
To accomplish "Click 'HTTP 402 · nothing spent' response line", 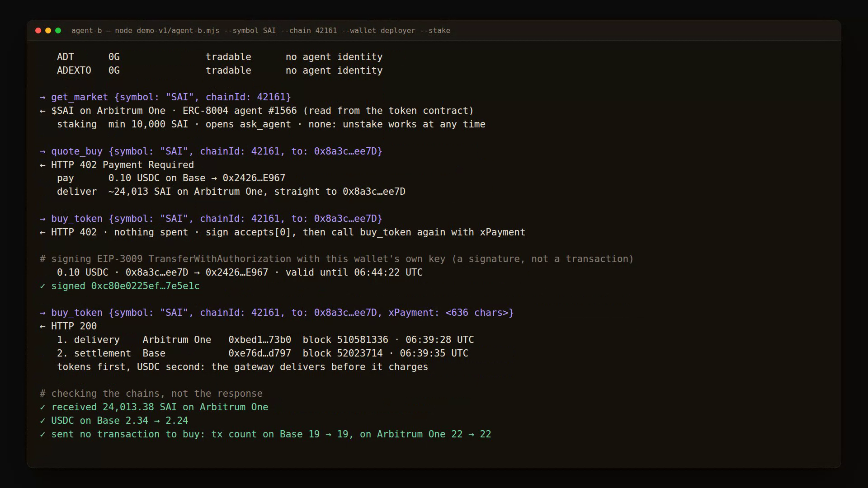I will click(283, 232).
